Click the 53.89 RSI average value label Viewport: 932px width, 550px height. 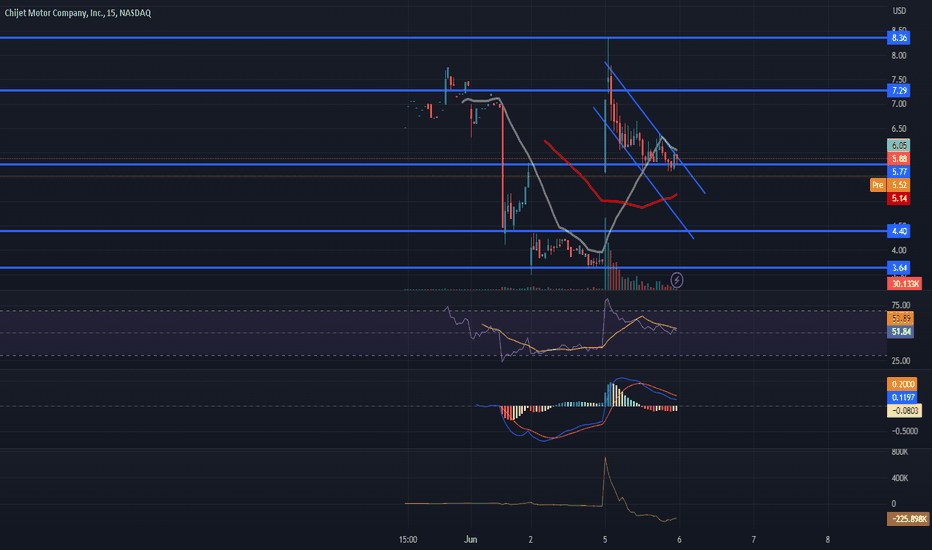click(900, 319)
